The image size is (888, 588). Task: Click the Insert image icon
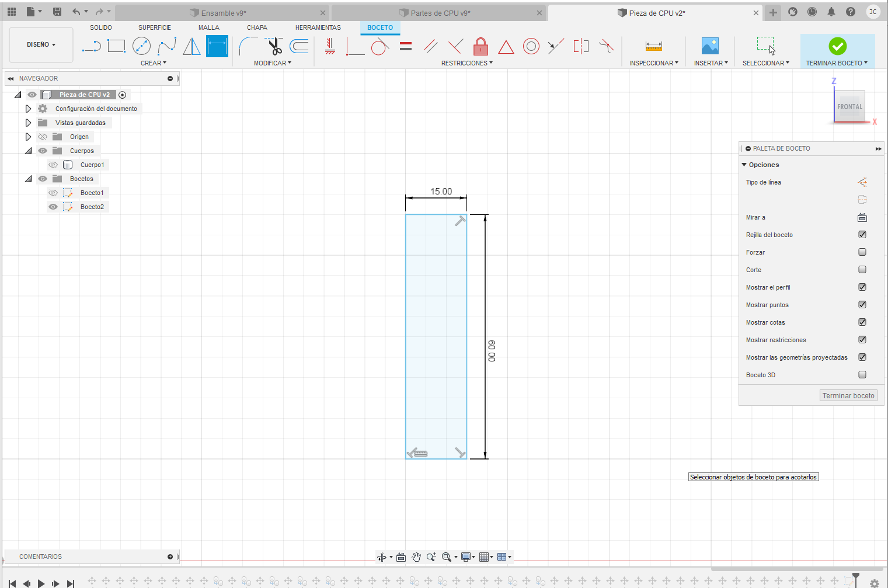(710, 46)
